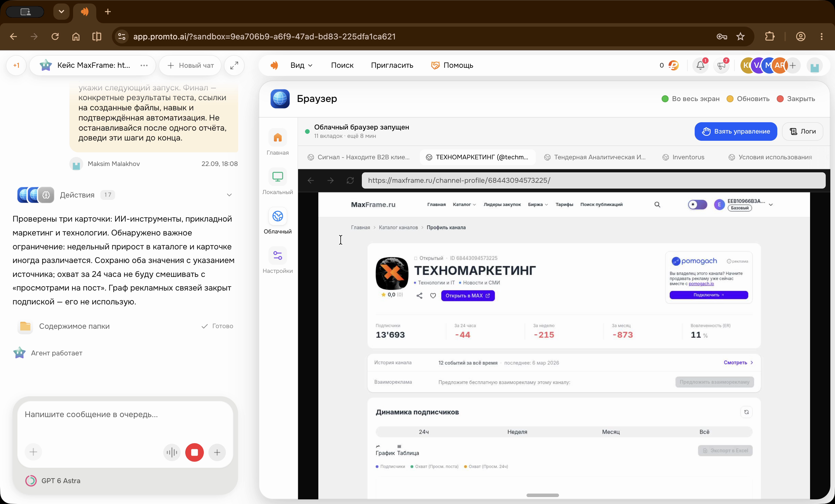This screenshot has height=504, width=835.
Task: Reload the page in outer browser
Action: click(x=55, y=36)
